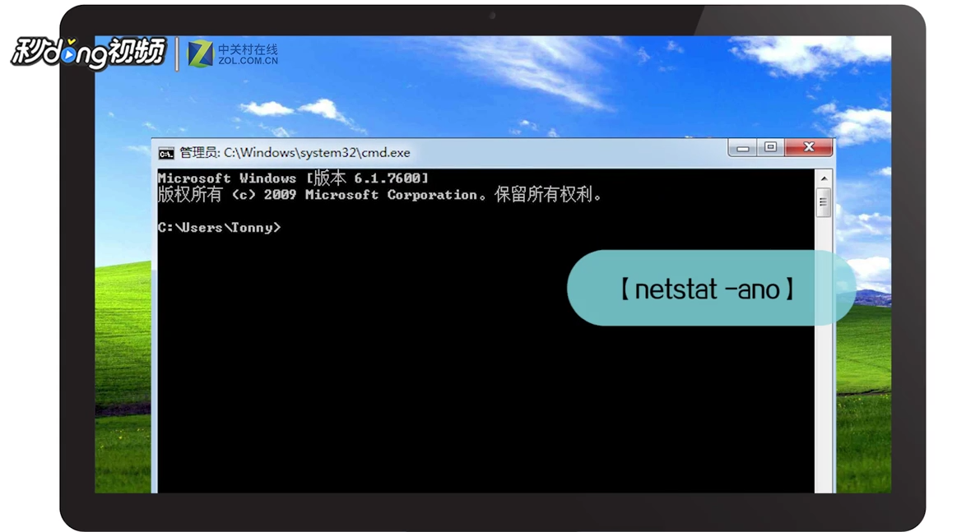Click the copyright line 版权所有 2009 Microsoft

tap(381, 195)
